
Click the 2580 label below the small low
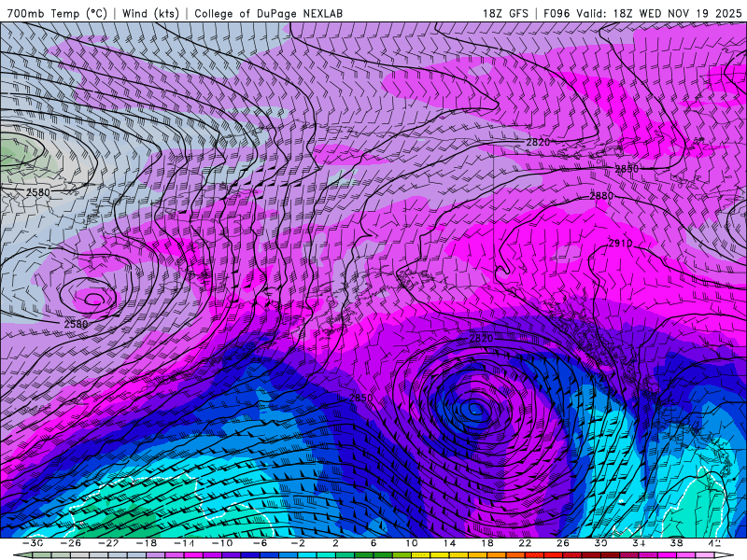pyautogui.click(x=77, y=324)
